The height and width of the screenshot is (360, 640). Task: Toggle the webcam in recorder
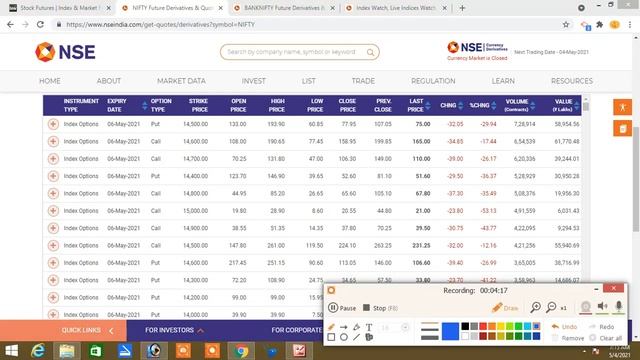tap(586, 307)
